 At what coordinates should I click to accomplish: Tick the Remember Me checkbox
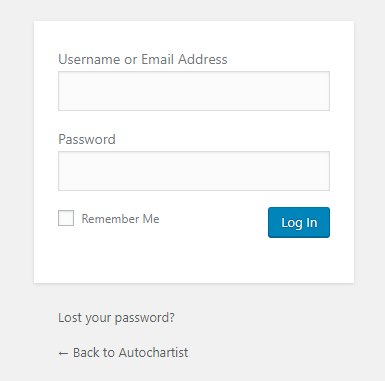(66, 218)
